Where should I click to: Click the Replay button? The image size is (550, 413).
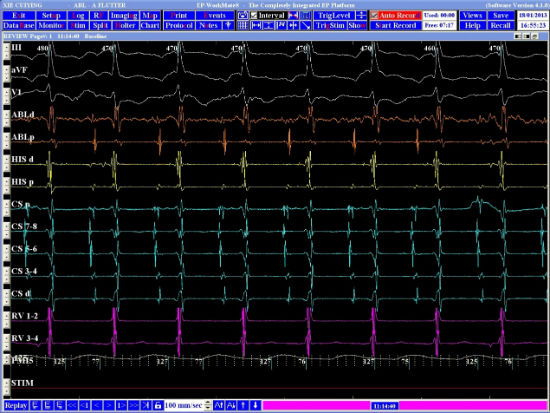pos(16,406)
